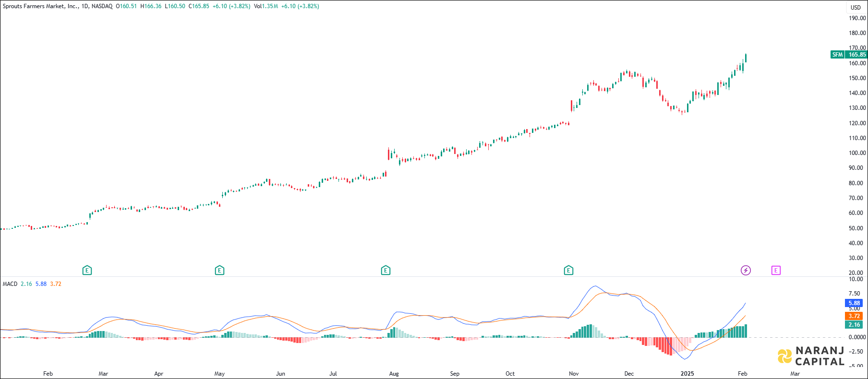
Task: Click the MACD legend value 2.16
Action: 26,284
